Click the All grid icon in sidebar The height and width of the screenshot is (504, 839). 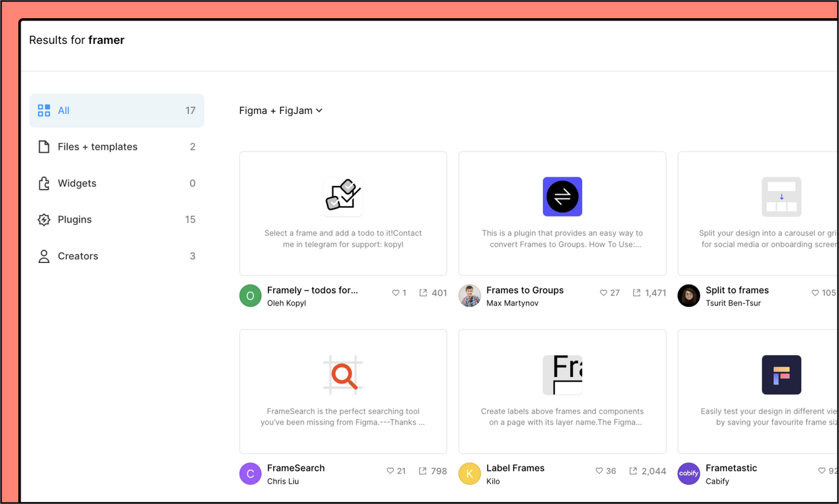pos(44,111)
